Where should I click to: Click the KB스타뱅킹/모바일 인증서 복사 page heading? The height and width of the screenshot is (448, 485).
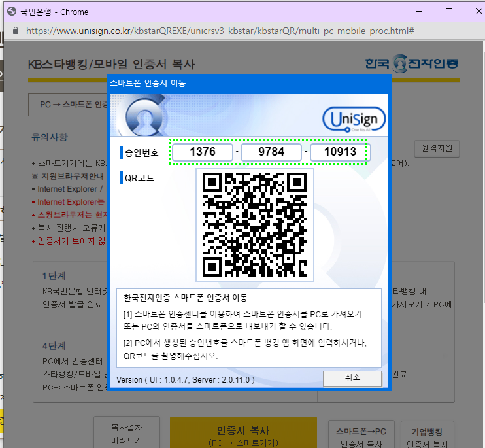coord(111,64)
